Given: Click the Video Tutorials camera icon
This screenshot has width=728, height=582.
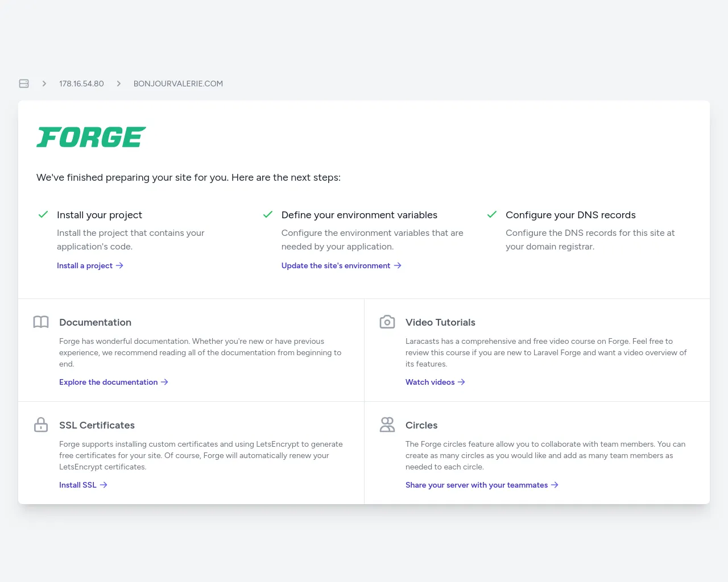Looking at the screenshot, I should click(x=387, y=322).
